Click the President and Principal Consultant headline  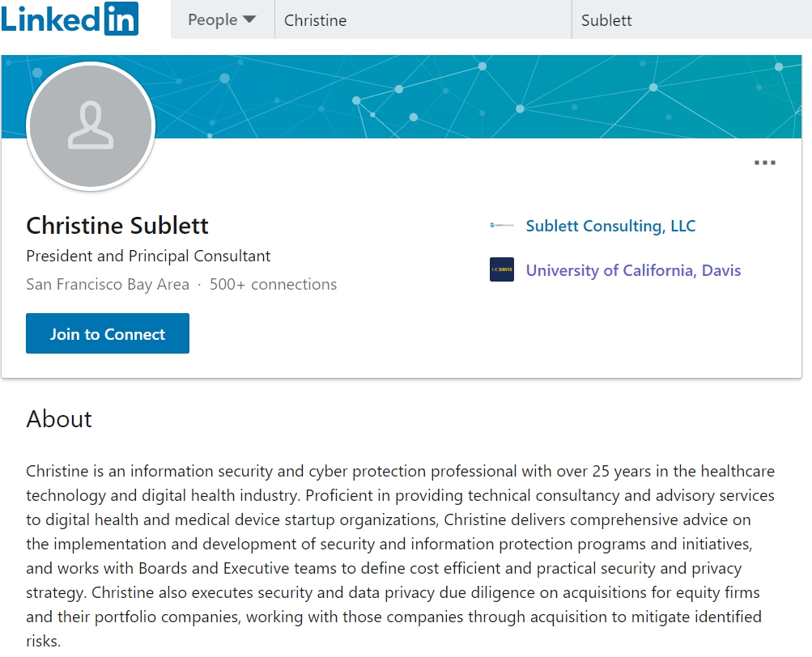[x=148, y=256]
